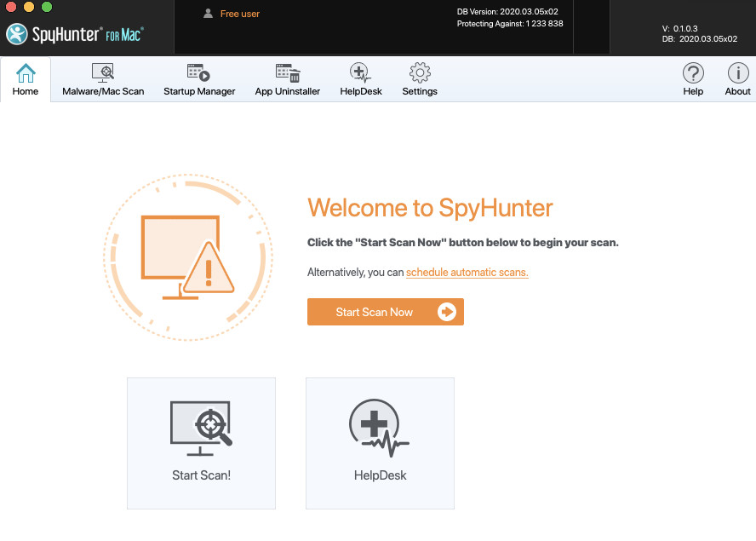Follow the schedule automatic scans link
Image resolution: width=756 pixels, height=541 pixels.
[x=467, y=272]
